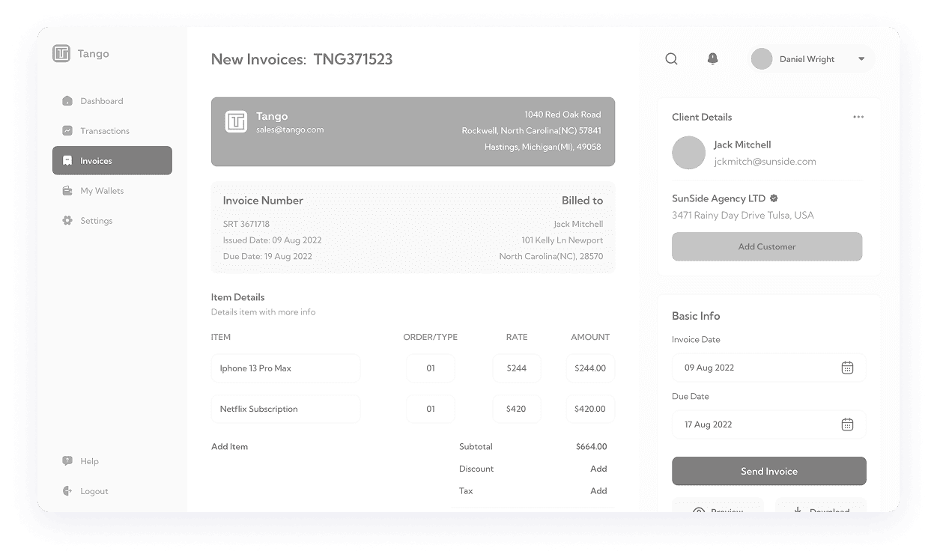Screen dimensions: 937x560
Task: Open the Due Date calendar picker
Action: click(847, 424)
